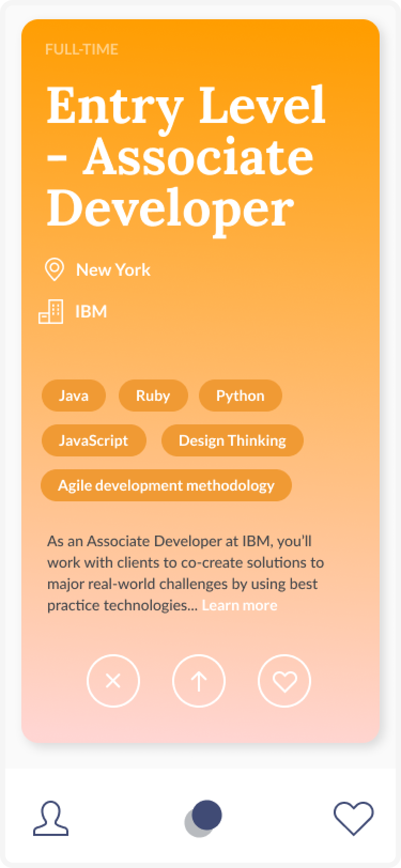Dismiss the job with the X circle
The image size is (401, 868).
pos(113,681)
